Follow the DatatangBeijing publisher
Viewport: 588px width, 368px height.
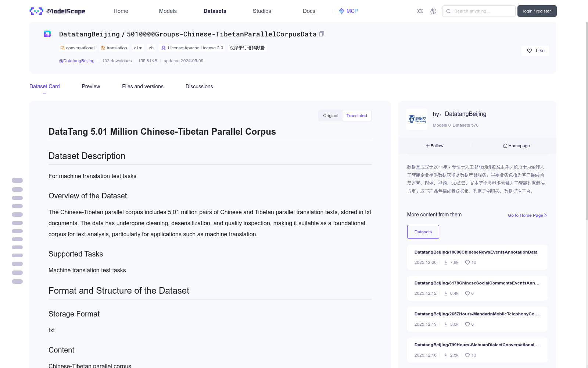[x=435, y=146]
